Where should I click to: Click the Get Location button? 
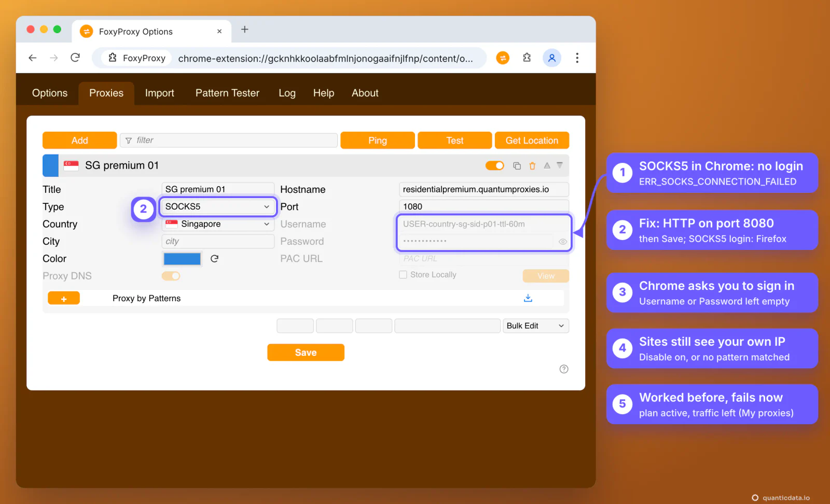(532, 141)
